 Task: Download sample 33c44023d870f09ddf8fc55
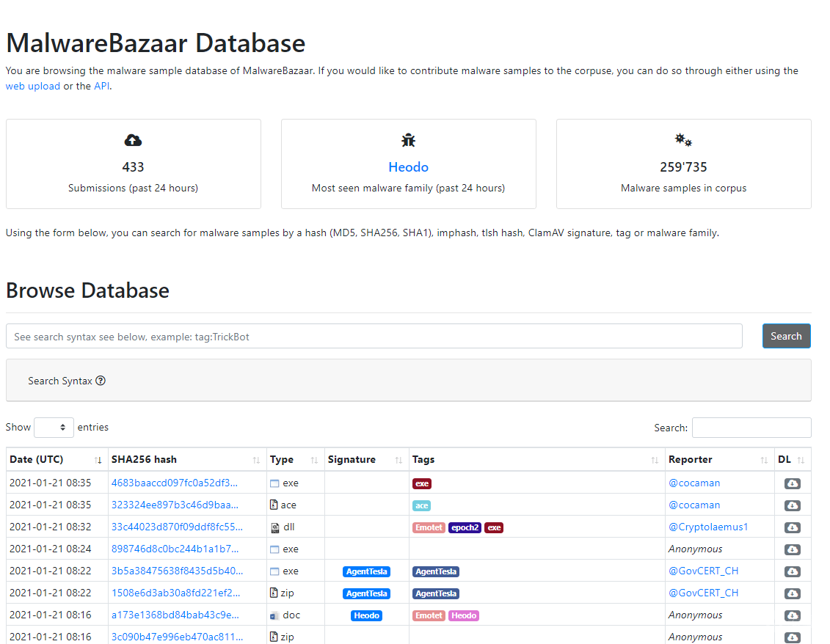pos(793,527)
